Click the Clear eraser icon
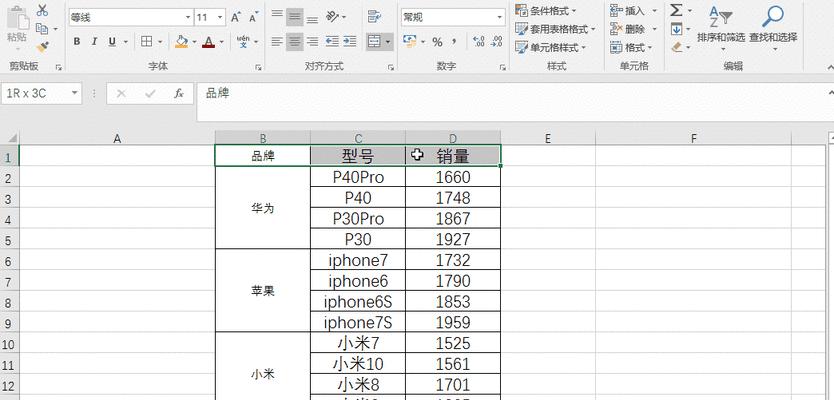Viewport: 834px width, 400px height. (677, 47)
